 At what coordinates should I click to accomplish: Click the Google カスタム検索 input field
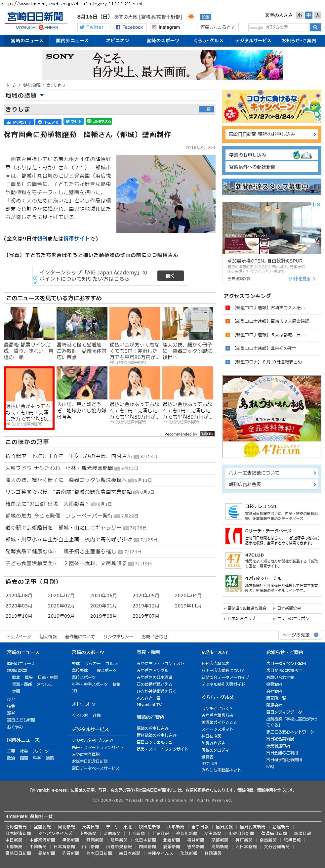(x=278, y=27)
